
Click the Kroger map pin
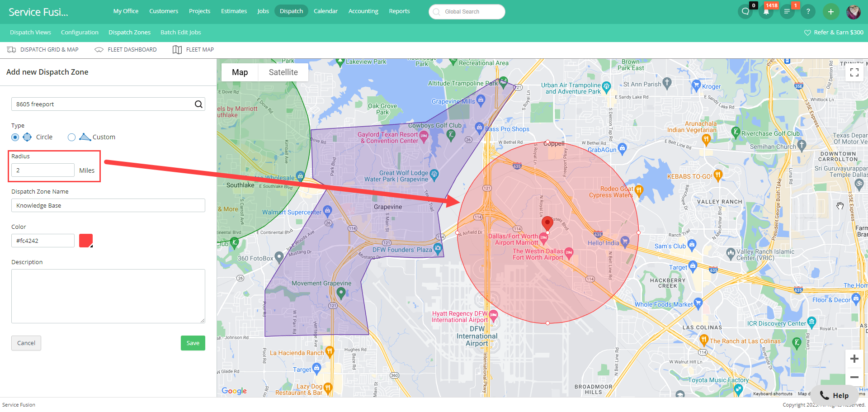[696, 85]
